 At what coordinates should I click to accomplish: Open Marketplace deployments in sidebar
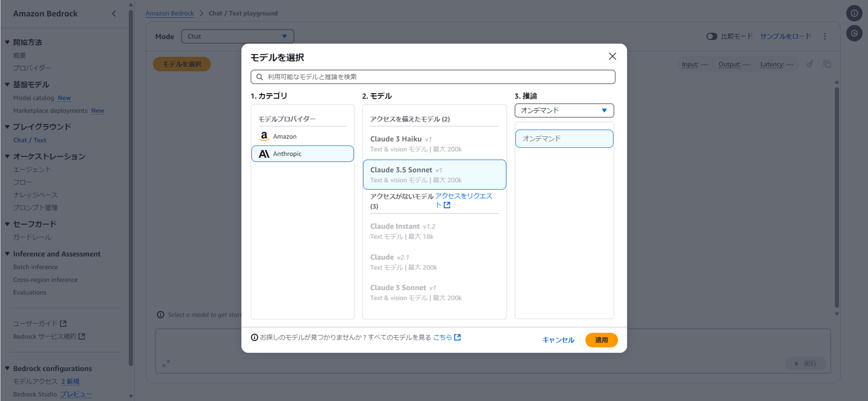[50, 110]
